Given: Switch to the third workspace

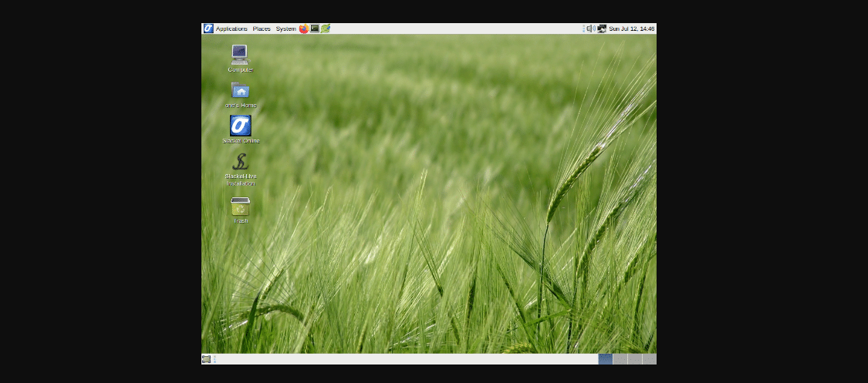Looking at the screenshot, I should (634, 359).
